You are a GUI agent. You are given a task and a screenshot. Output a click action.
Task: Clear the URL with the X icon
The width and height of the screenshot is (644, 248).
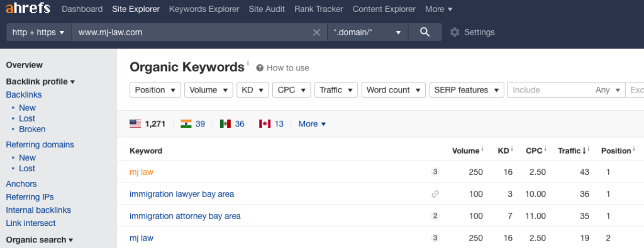(317, 32)
